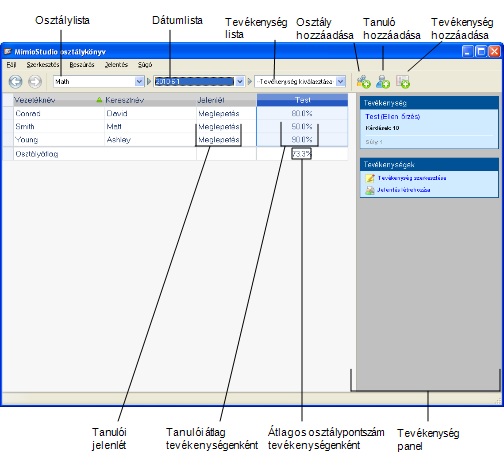Click the David first name cell
The image size is (504, 467).
[x=150, y=113]
